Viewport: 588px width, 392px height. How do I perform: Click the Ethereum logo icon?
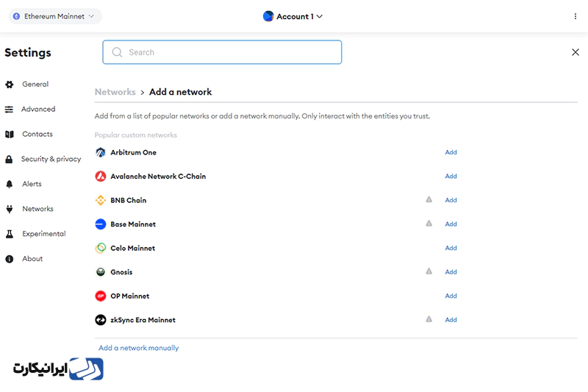[x=16, y=16]
